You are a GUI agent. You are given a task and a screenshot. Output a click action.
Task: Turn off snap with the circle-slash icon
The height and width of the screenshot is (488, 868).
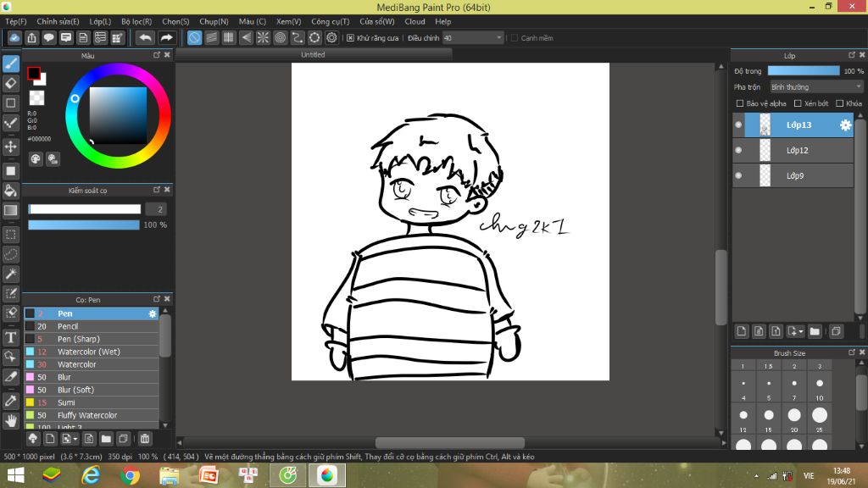click(x=194, y=37)
